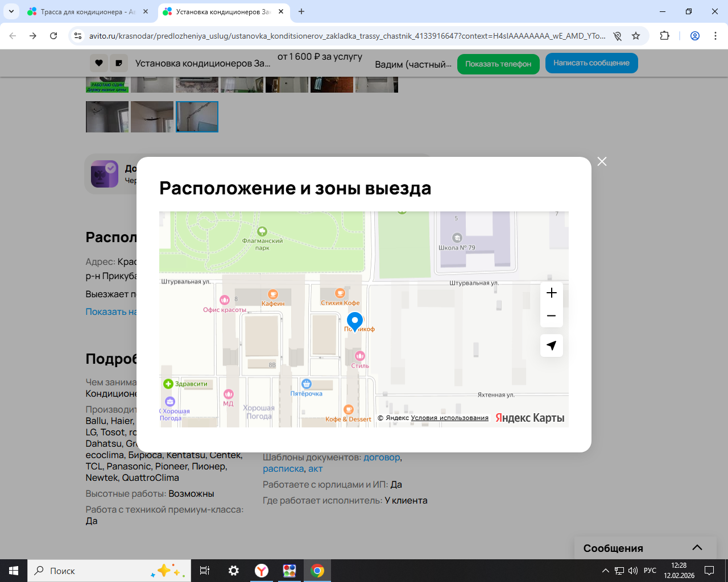Open the Яндекс Карты logo link
The width and height of the screenshot is (728, 582).
point(530,418)
